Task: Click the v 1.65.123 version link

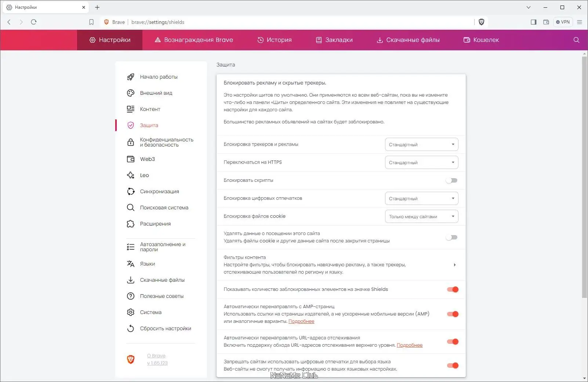Action: (157, 363)
